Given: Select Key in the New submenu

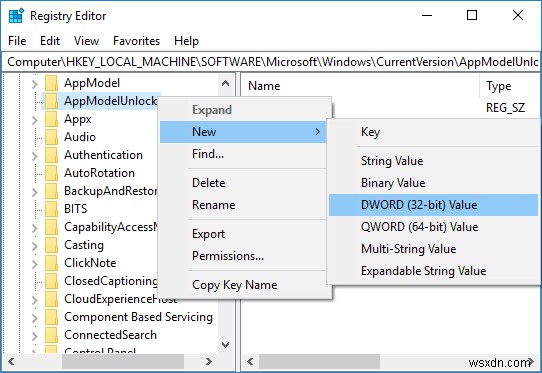Looking at the screenshot, I should point(433,132).
